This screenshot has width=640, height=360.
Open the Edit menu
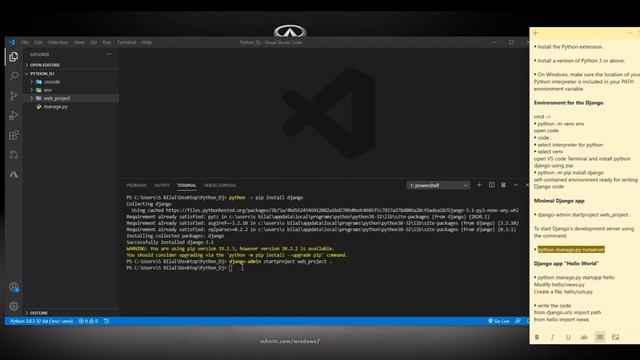[x=38, y=42]
